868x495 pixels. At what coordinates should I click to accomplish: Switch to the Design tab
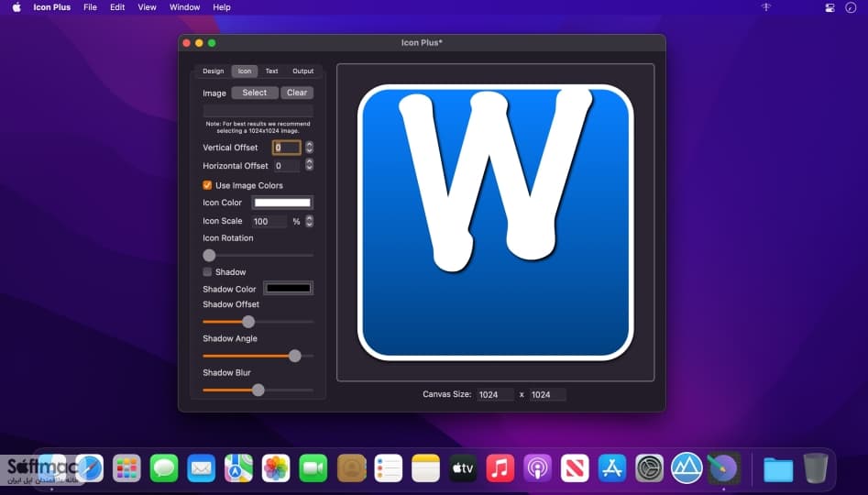[x=214, y=71]
